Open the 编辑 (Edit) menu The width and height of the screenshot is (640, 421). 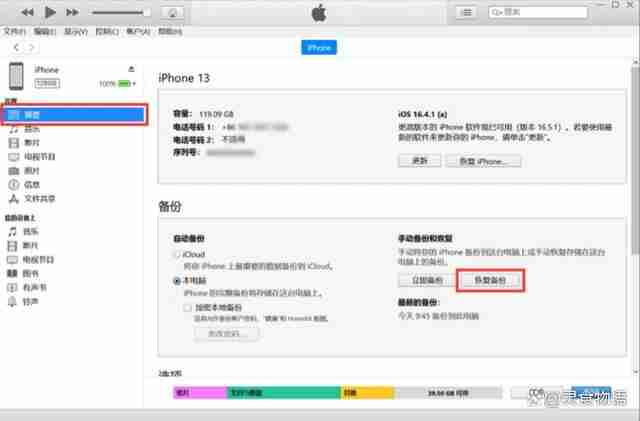pyautogui.click(x=44, y=31)
